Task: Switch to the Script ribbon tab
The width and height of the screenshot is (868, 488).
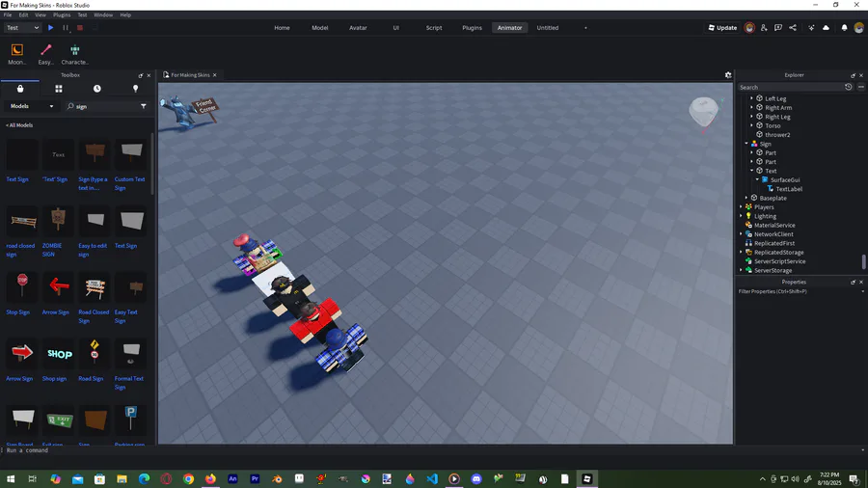Action: [434, 28]
